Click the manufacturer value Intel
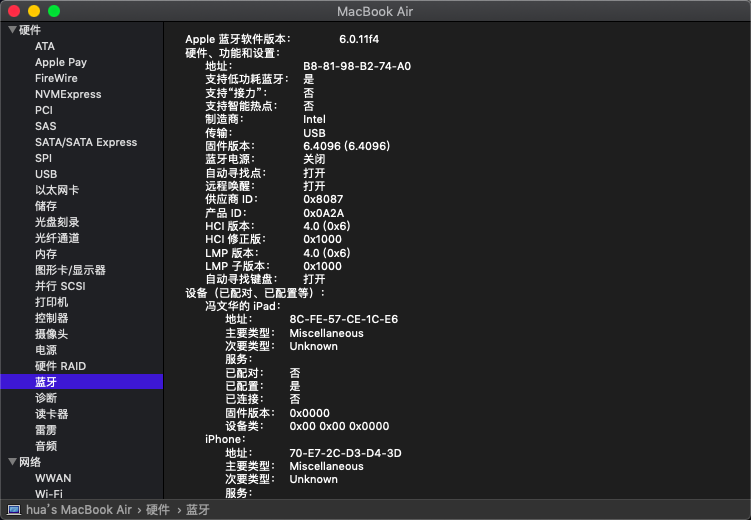751x520 pixels. pos(314,119)
